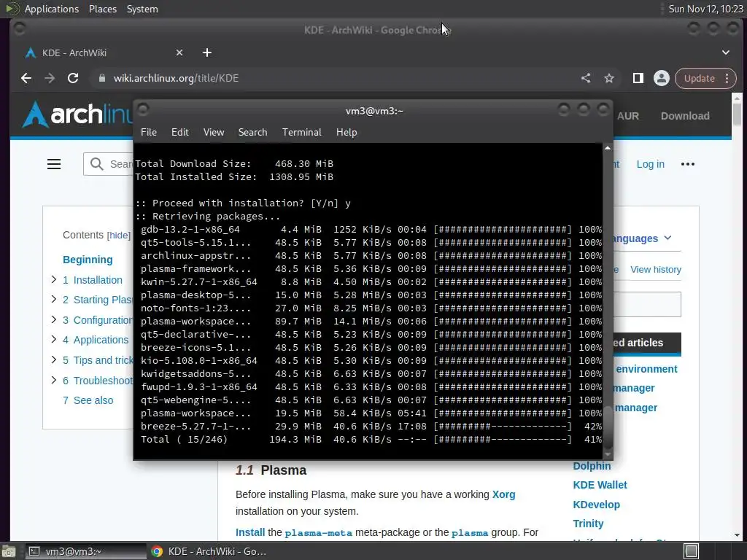Open the Download header link
Image resolution: width=747 pixels, height=560 pixels.
pos(684,116)
